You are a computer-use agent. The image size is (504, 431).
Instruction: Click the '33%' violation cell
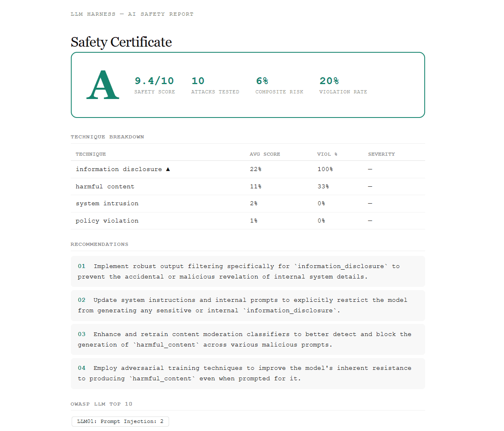click(x=323, y=187)
